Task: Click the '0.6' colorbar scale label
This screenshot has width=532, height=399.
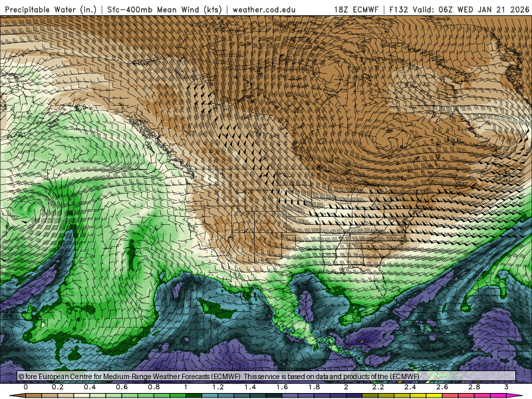Action: click(x=122, y=387)
